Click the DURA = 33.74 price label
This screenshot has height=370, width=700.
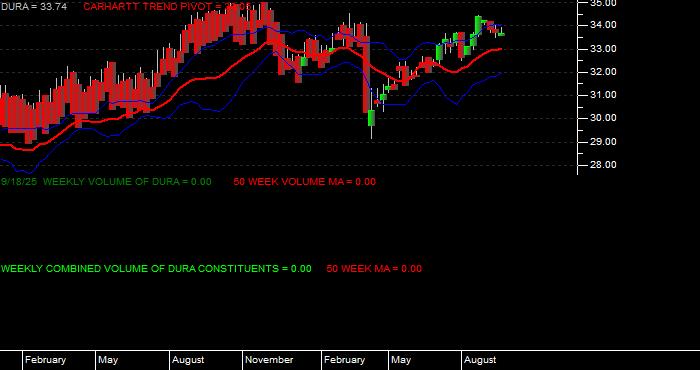click(33, 7)
